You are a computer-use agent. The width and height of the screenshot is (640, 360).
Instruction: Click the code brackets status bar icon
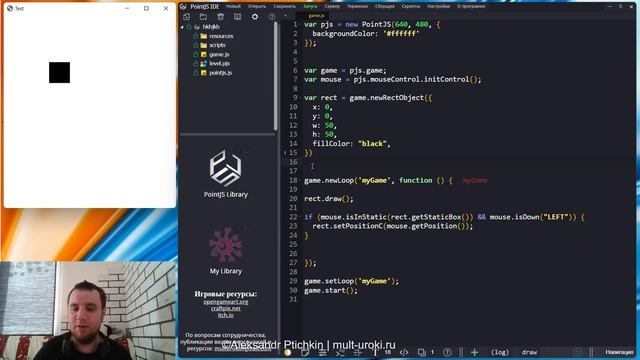[404, 352]
